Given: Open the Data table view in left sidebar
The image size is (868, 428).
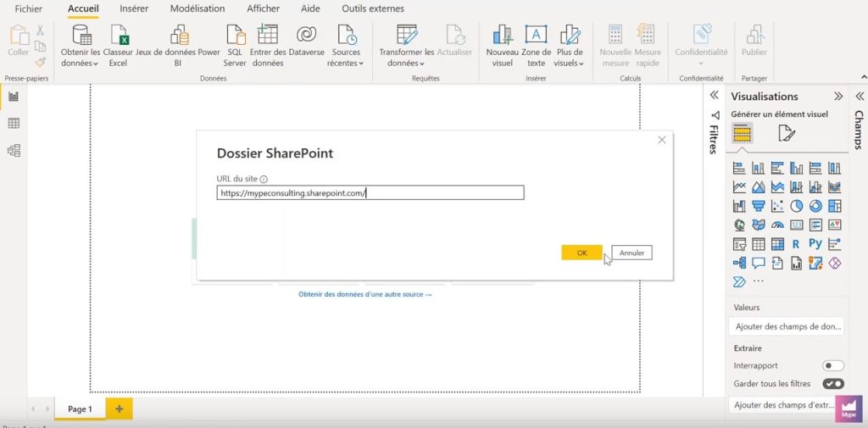Looking at the screenshot, I should tap(14, 124).
